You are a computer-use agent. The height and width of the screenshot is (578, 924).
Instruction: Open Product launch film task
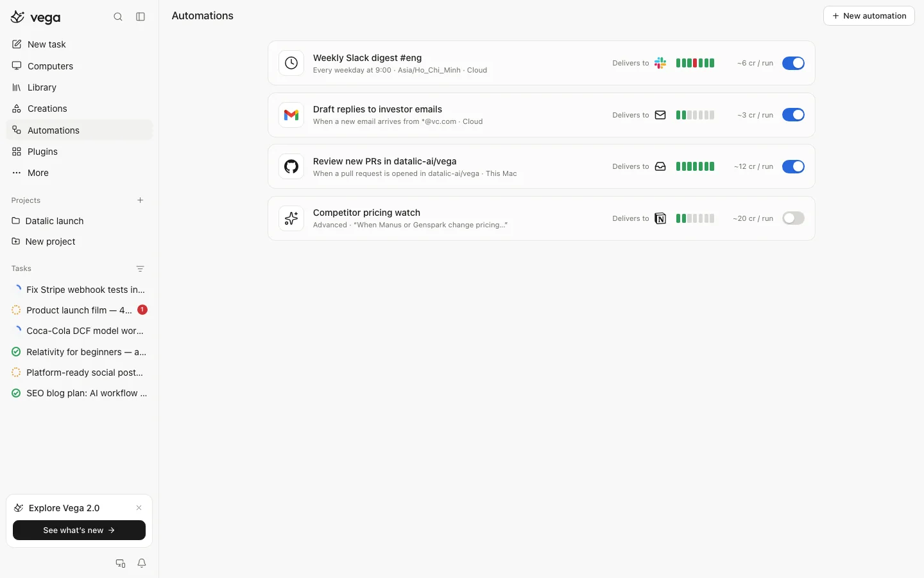coord(80,310)
